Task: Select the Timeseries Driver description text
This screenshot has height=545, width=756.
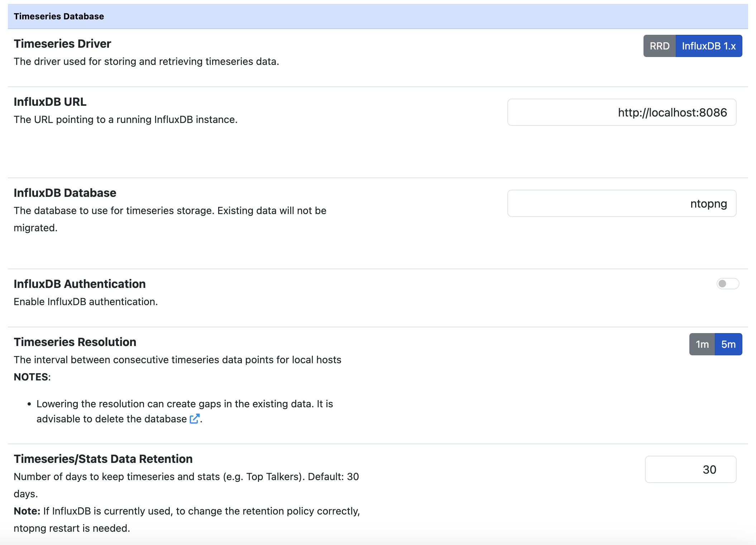Action: 146,61
